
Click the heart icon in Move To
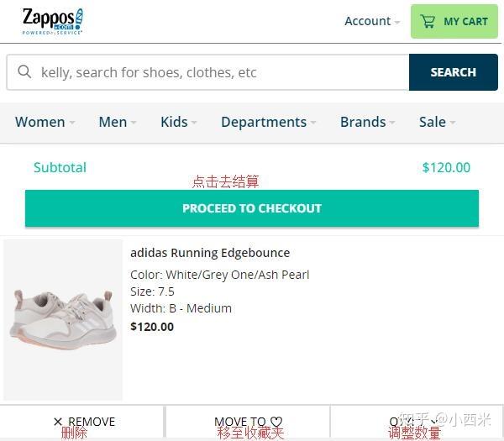pyautogui.click(x=276, y=422)
